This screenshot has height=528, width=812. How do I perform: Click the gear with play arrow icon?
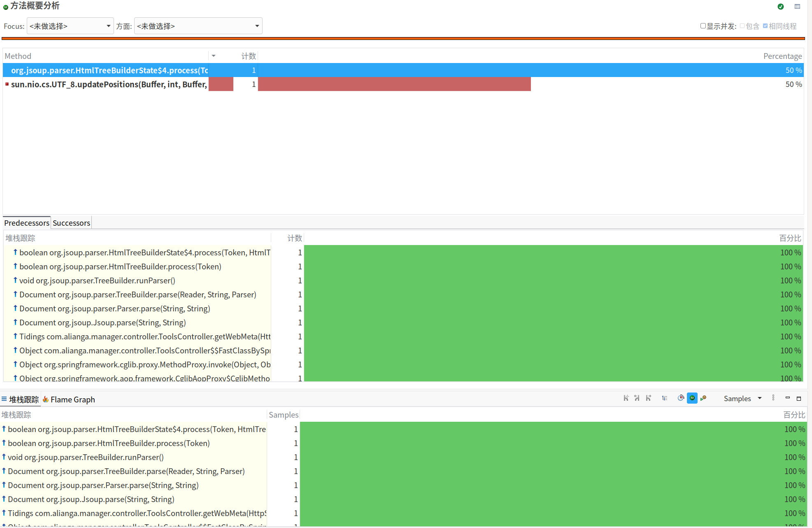click(x=703, y=398)
